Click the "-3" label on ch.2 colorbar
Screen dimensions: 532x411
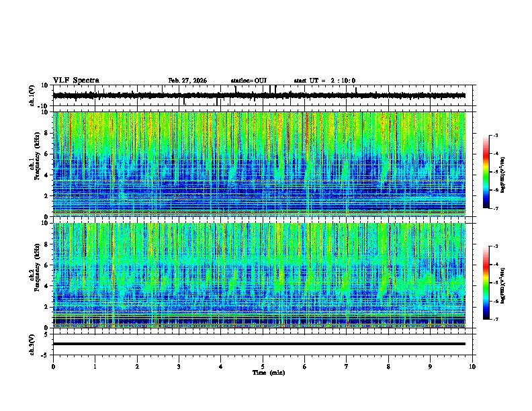[x=496, y=246]
